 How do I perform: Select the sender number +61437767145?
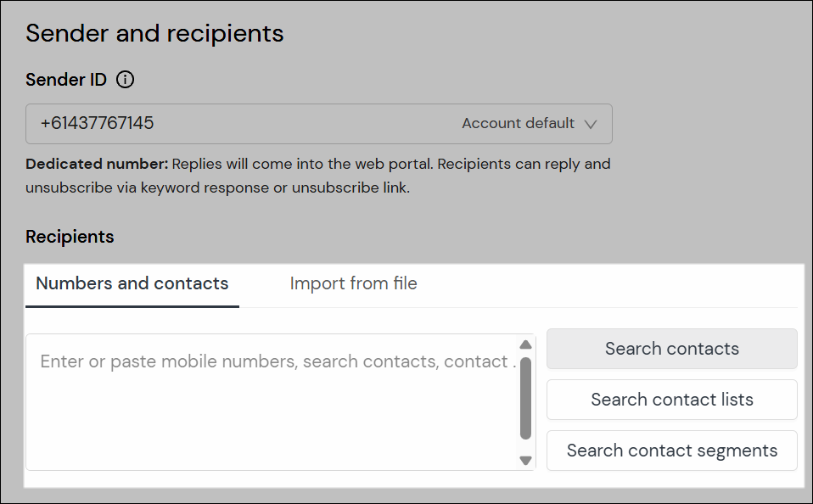(97, 124)
